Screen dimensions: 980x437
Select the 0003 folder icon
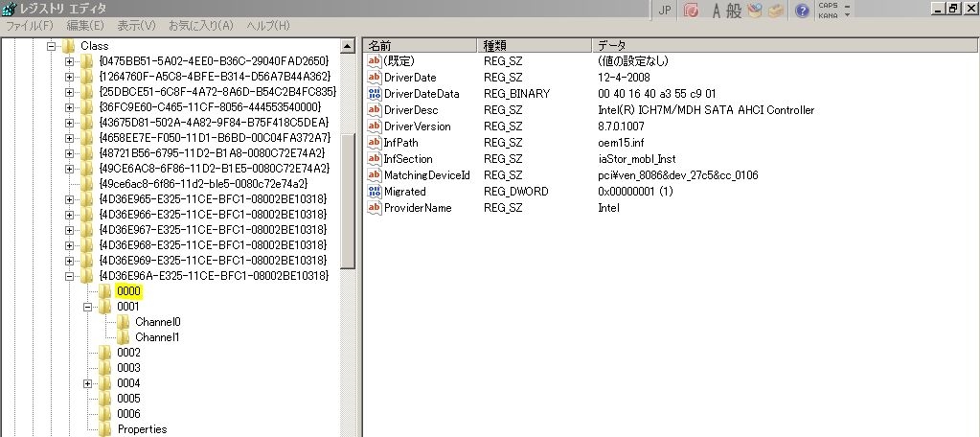[105, 368]
